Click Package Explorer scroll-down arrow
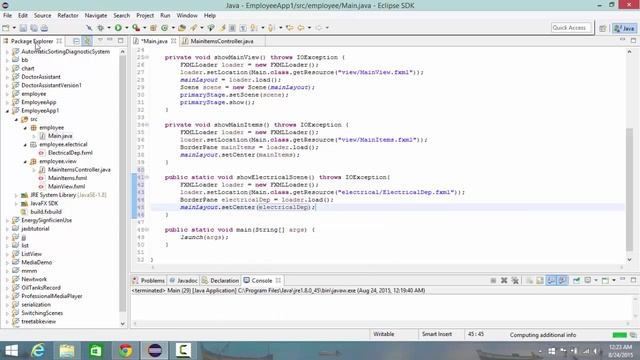 pyautogui.click(x=123, y=324)
